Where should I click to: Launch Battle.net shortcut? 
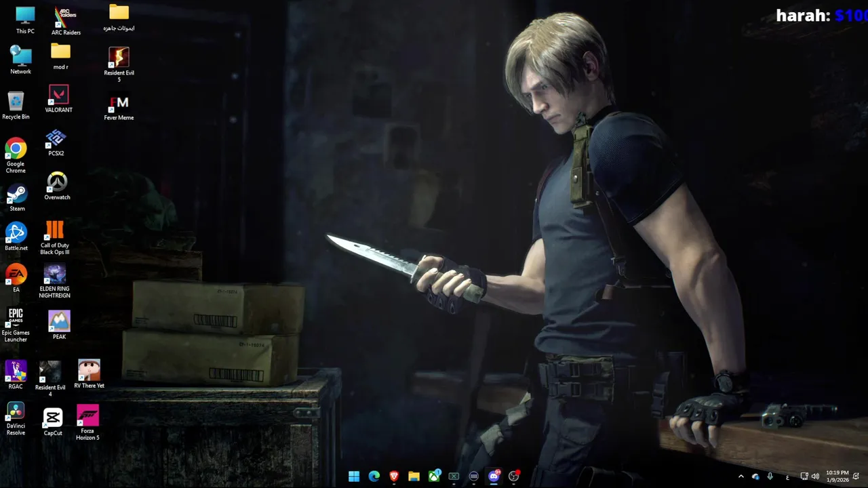click(x=16, y=237)
